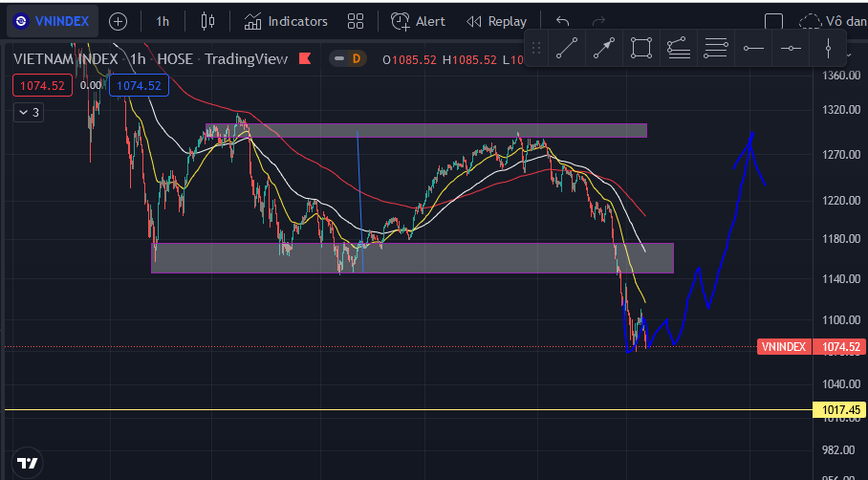Click the VIETNAM INDEX chart title
This screenshot has height=480, width=868.
[x=65, y=59]
